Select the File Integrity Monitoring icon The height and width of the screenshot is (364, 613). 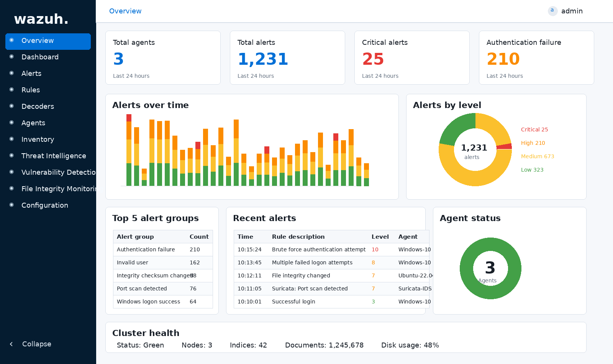pyautogui.click(x=11, y=189)
